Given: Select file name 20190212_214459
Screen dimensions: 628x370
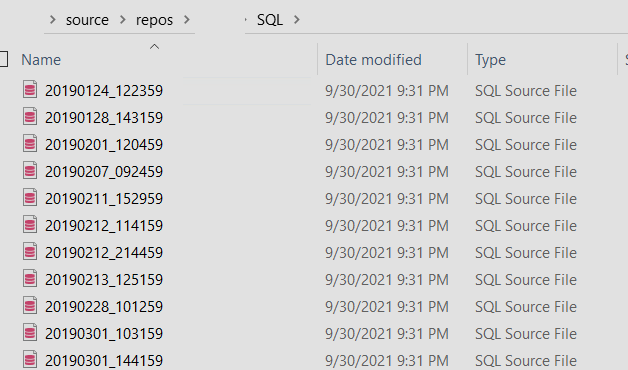Looking at the screenshot, I should 104,253.
